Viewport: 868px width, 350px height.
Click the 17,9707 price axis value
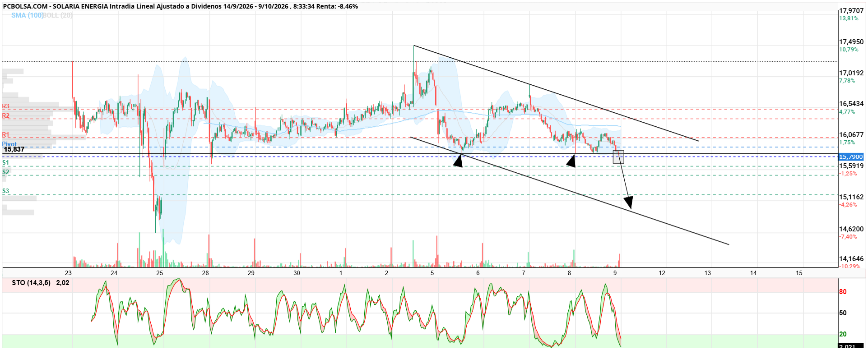pyautogui.click(x=851, y=11)
